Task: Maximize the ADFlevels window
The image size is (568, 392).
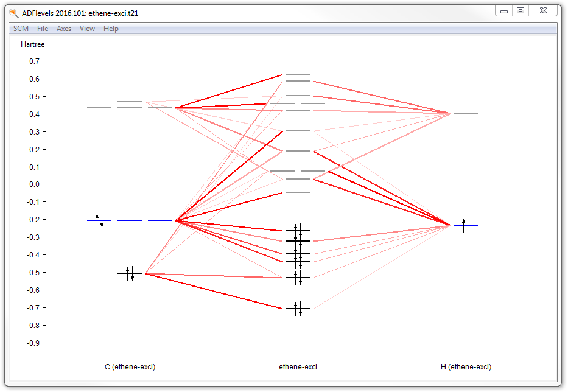Action: coord(521,11)
